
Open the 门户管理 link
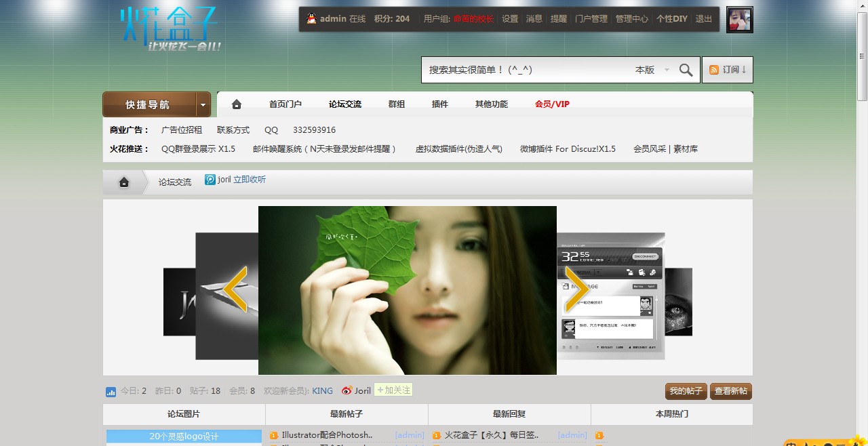[x=591, y=19]
